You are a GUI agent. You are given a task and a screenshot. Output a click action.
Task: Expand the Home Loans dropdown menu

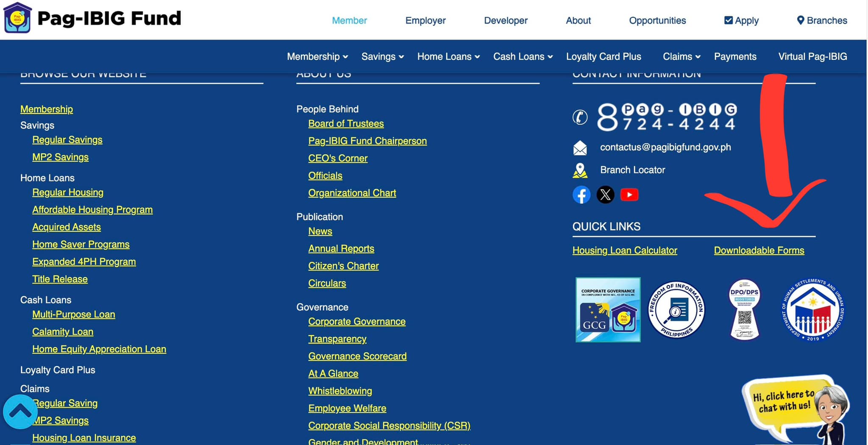[448, 56]
